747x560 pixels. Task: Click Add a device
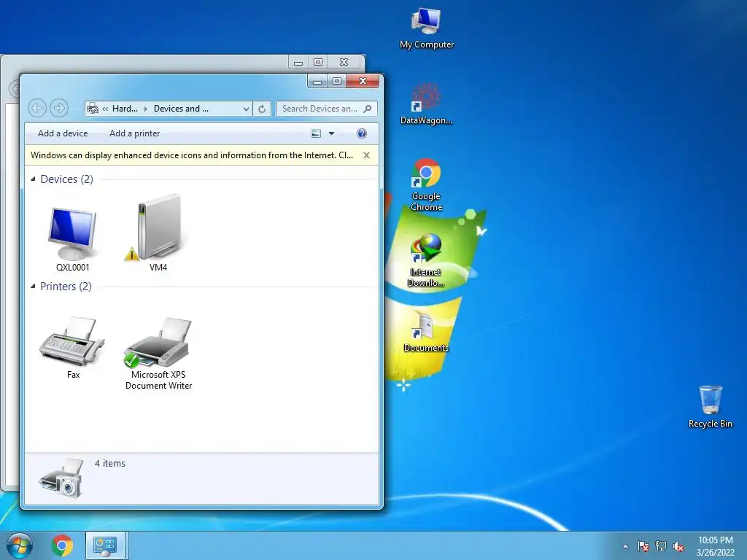click(63, 133)
